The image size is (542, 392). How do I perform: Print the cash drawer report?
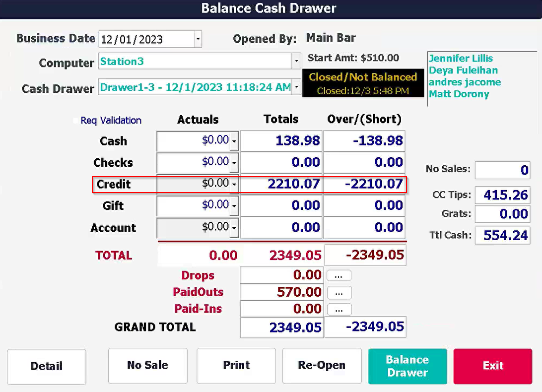click(x=236, y=366)
